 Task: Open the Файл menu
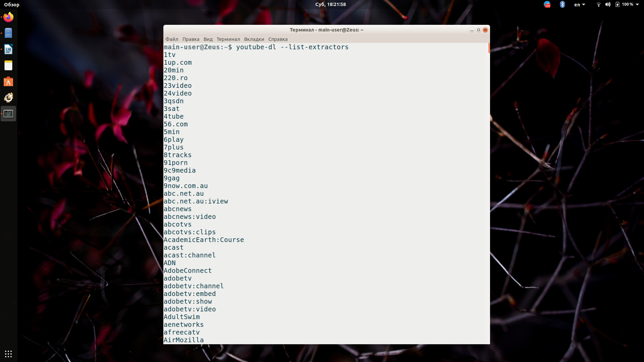click(172, 39)
